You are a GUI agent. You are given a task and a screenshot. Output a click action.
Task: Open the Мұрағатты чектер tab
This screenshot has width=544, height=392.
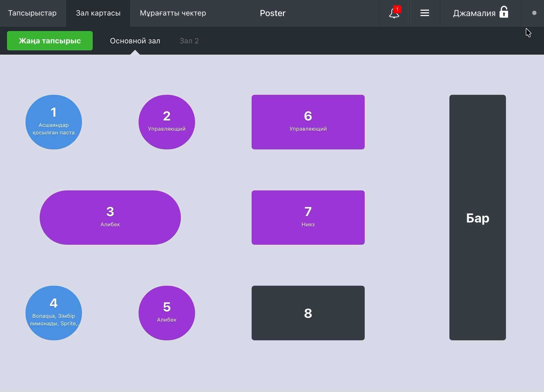tap(173, 13)
